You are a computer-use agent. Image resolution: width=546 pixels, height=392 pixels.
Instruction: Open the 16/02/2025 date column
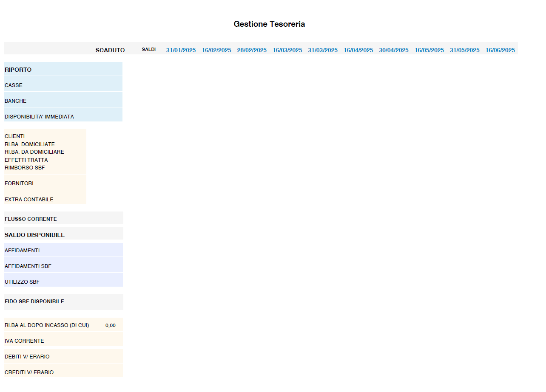pyautogui.click(x=216, y=50)
